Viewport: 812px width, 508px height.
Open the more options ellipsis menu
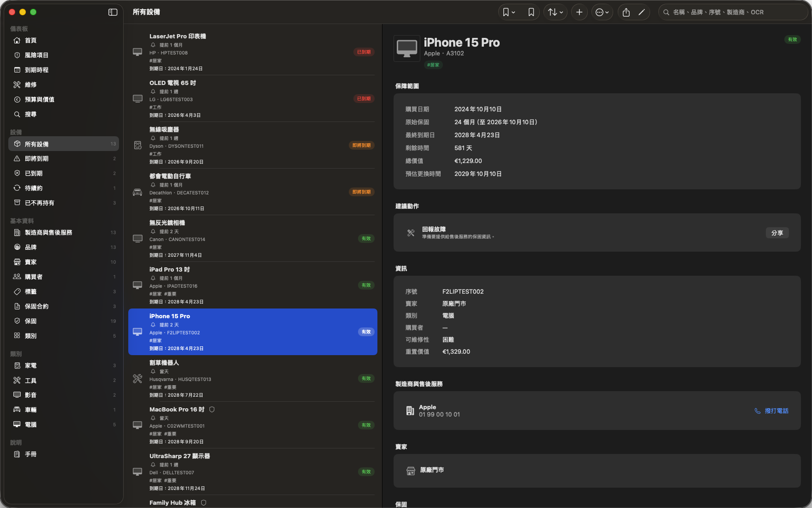tap(602, 12)
